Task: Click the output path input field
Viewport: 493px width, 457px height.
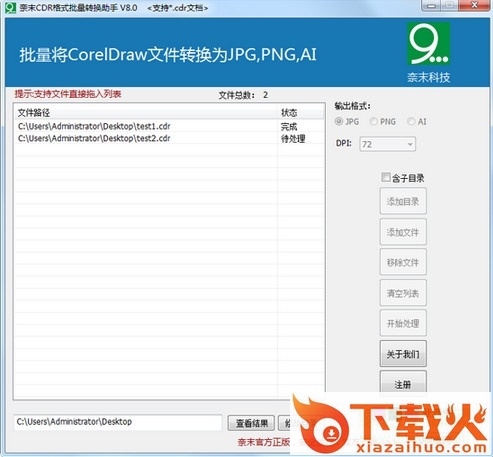Action: (118, 422)
